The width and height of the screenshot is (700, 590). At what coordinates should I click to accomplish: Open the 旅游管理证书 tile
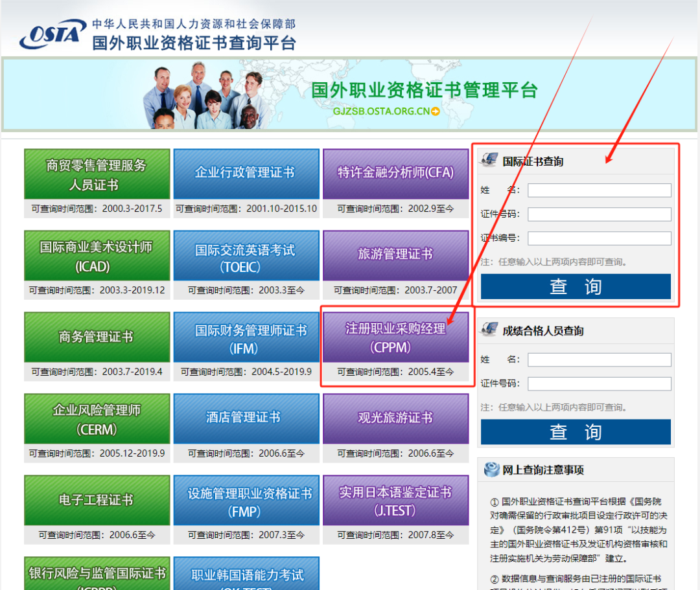pos(395,256)
